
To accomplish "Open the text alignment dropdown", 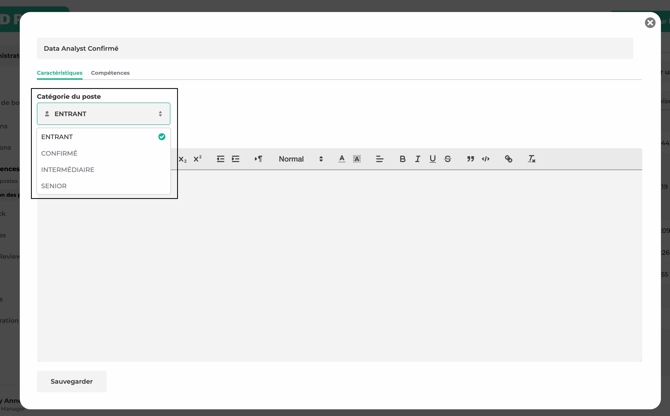I will (x=380, y=159).
